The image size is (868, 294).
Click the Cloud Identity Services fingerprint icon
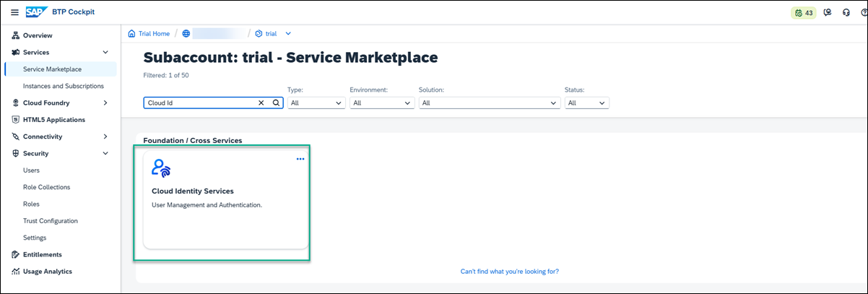[161, 168]
